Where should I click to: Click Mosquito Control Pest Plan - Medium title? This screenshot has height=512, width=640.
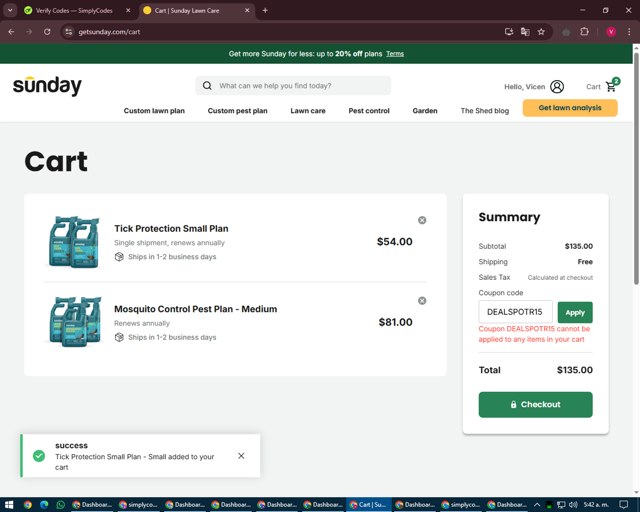(196, 309)
